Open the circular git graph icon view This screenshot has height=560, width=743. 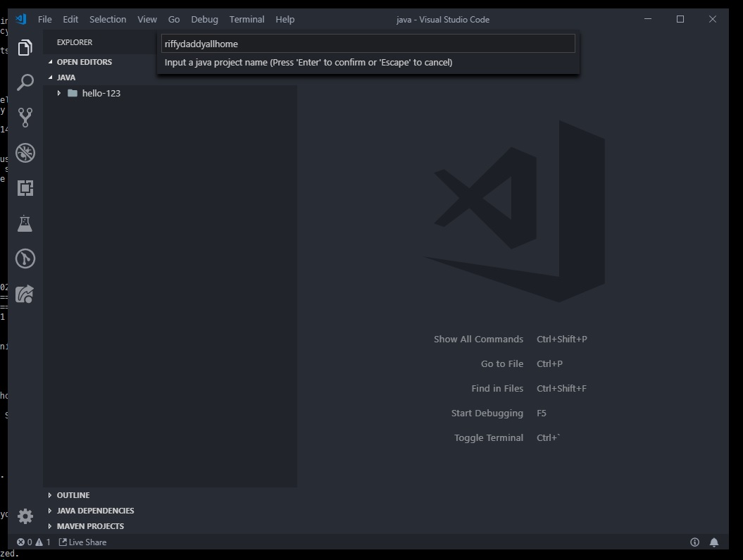(25, 259)
